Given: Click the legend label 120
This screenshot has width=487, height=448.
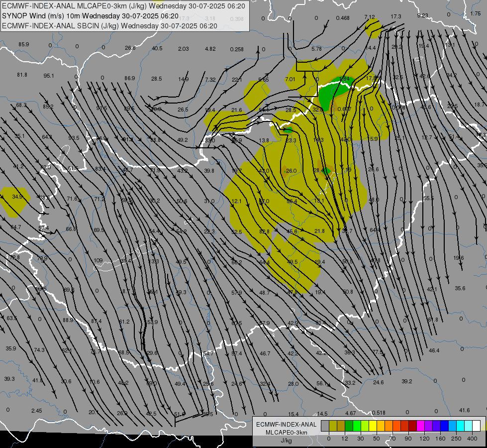Looking at the screenshot, I should coord(424,439).
